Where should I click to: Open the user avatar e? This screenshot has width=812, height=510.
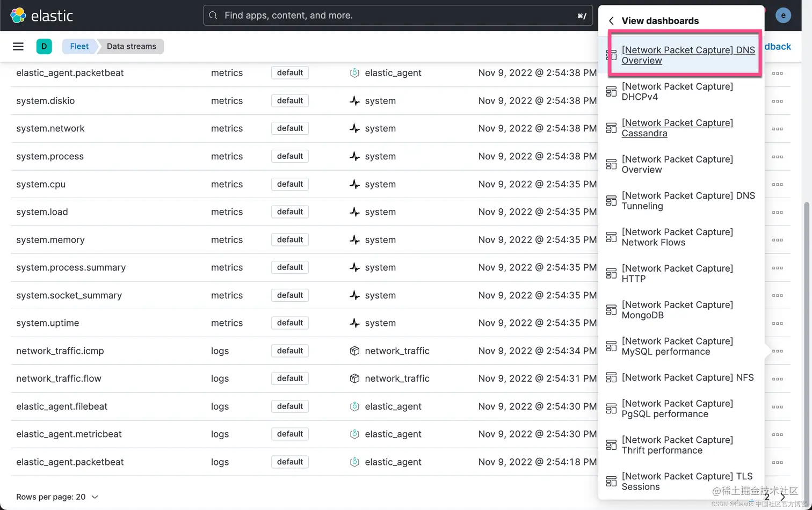pyautogui.click(x=783, y=15)
